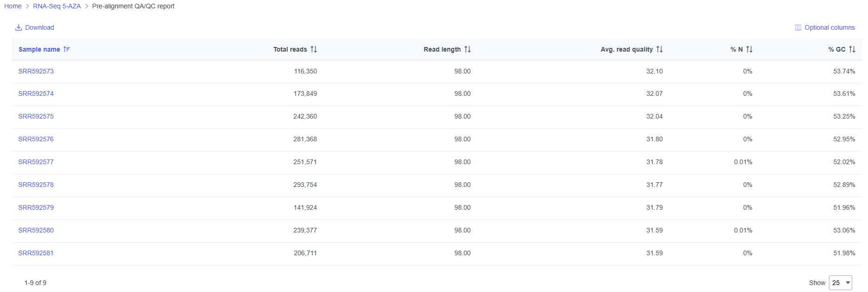Click sort arrows beside % N
The image size is (868, 292).
click(x=749, y=49)
